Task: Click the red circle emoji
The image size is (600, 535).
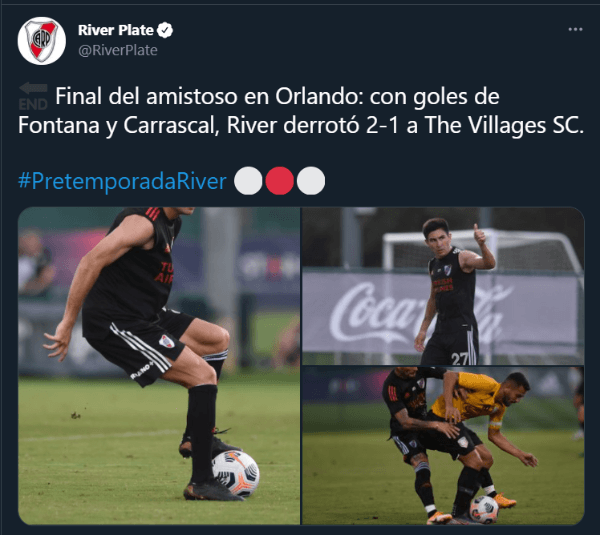Action: pos(280,181)
